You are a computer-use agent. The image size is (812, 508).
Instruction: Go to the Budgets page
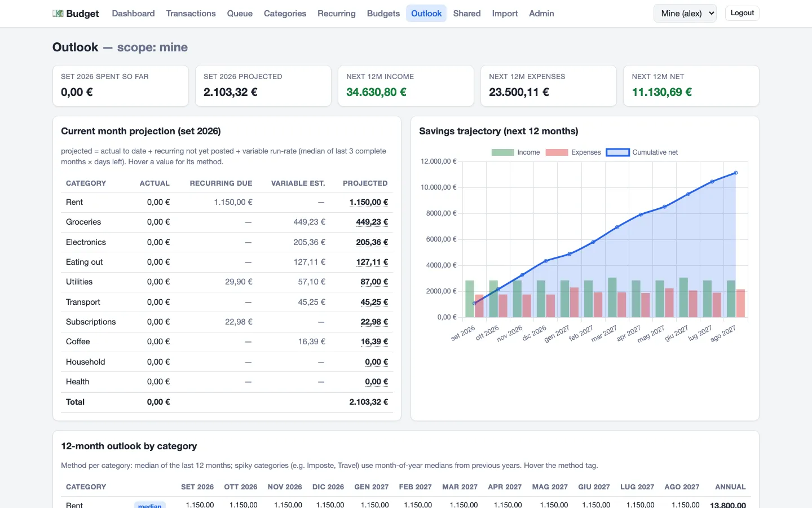click(383, 14)
